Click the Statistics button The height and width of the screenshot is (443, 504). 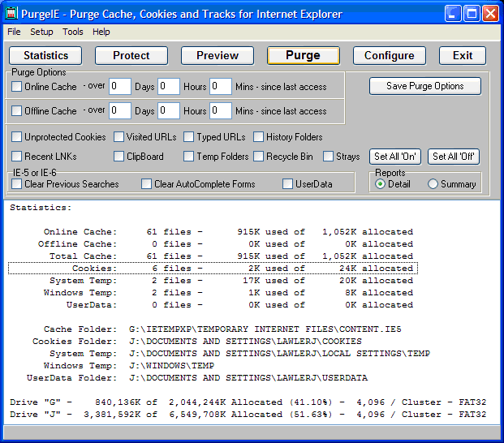pos(45,55)
